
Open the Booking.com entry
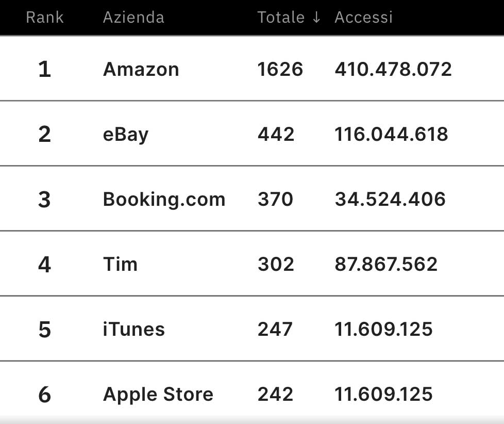click(164, 199)
